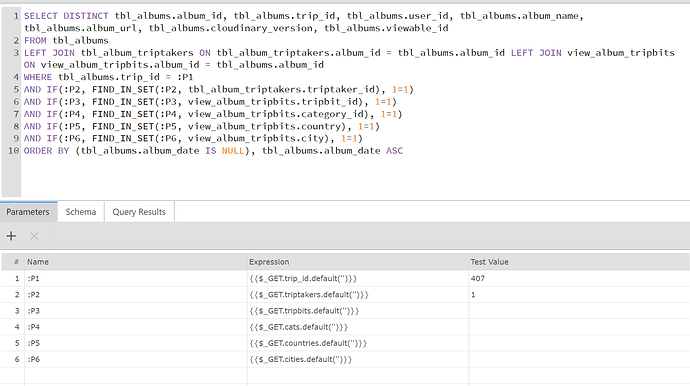
Task: Remove the parameter with the X icon
Action: (34, 236)
